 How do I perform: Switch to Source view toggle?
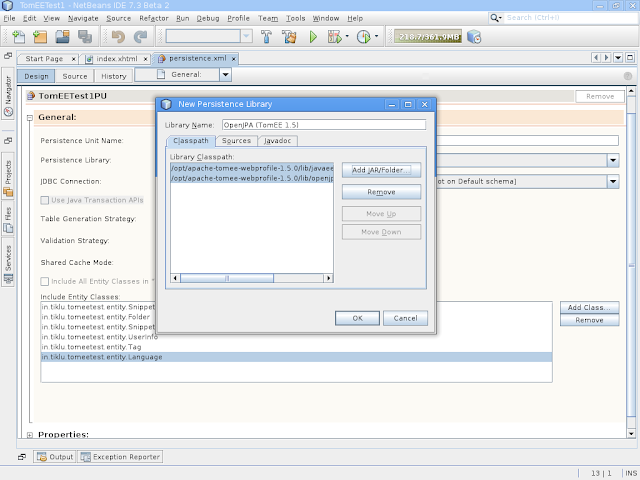(x=75, y=76)
